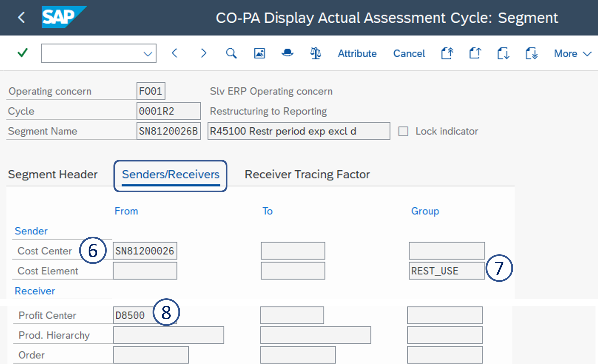Jump to last page icon
Screen dimensions: 598x364
coord(532,53)
